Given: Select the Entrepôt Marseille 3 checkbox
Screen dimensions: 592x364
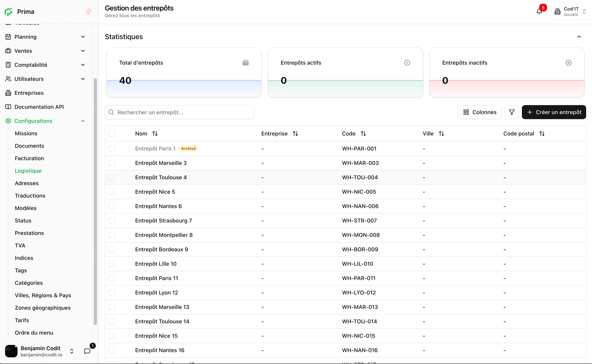Looking at the screenshot, I should click(111, 163).
